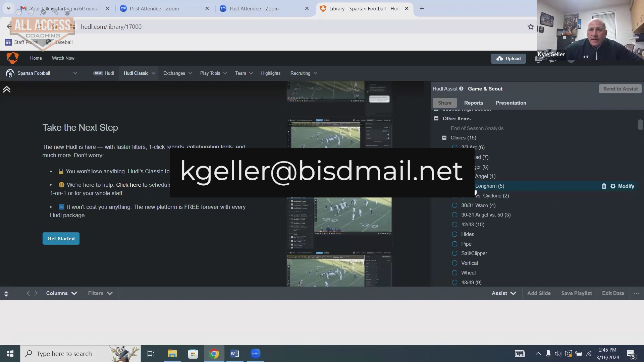Select the Wheel radio button
Viewport: 644px width, 362px height.
tap(454, 273)
